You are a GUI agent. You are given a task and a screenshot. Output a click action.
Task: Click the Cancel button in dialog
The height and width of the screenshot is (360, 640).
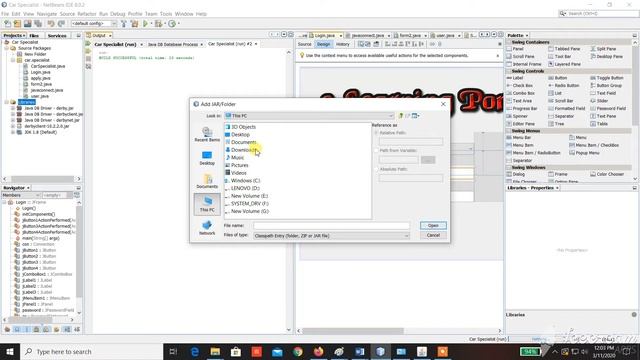(x=433, y=236)
